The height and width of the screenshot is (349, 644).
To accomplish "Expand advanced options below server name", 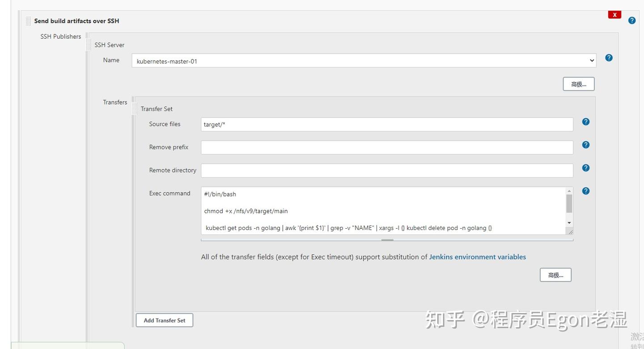I will [578, 84].
